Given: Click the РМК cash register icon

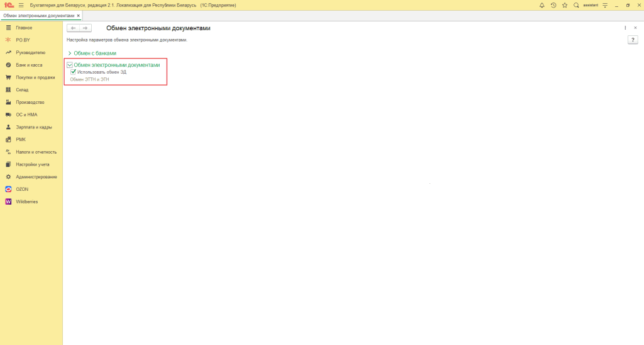Looking at the screenshot, I should point(8,139).
